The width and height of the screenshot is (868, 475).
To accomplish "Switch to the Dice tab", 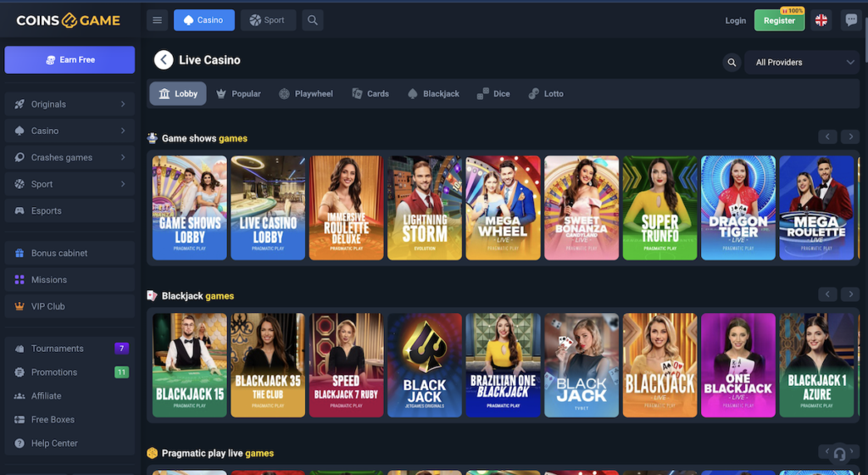I will [493, 93].
